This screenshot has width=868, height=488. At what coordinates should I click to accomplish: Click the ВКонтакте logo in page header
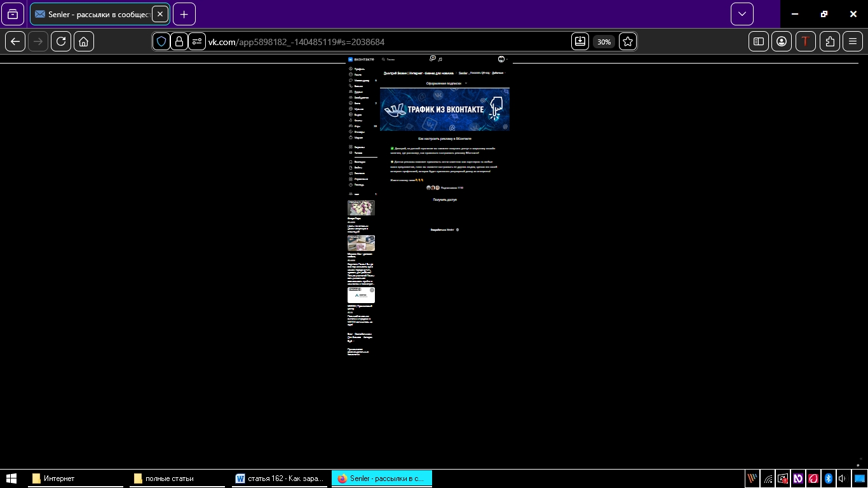361,59
